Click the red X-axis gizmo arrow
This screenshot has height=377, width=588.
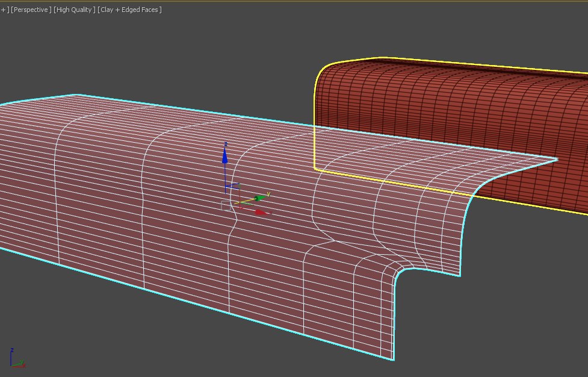pos(261,212)
